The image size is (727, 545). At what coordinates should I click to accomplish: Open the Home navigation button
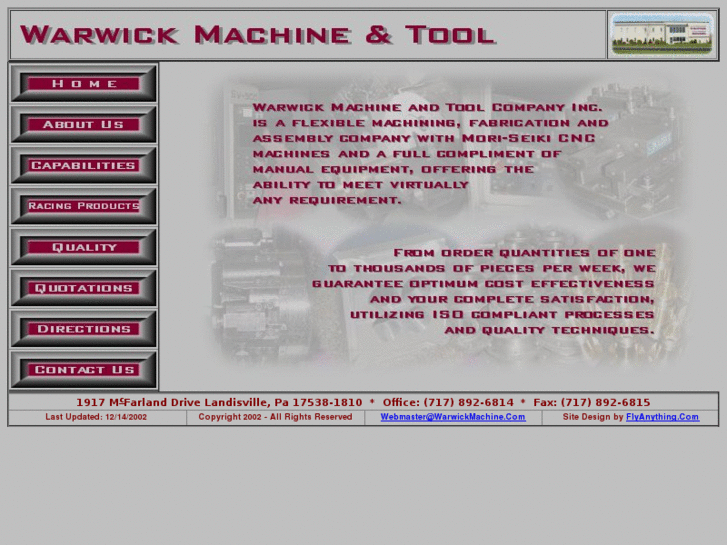tap(83, 83)
